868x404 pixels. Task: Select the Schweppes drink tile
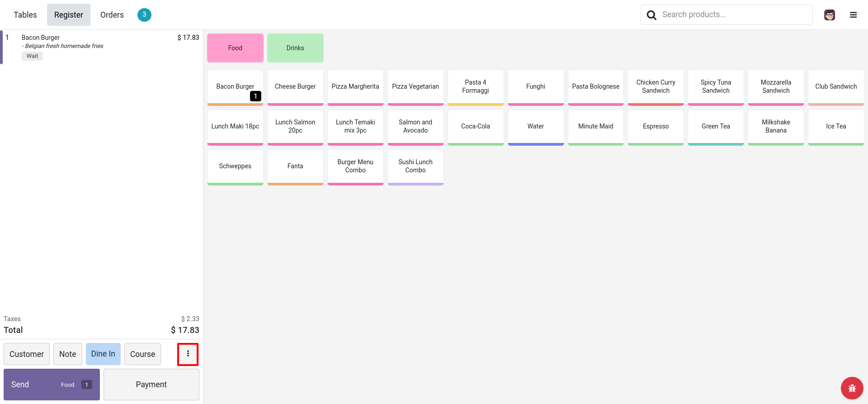235,167
